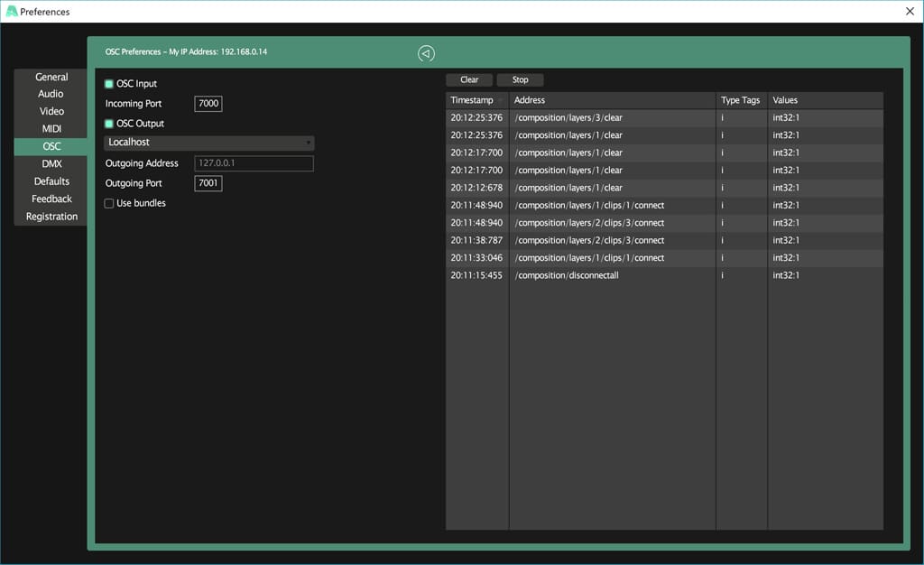Disable the OSC Input toggle

109,84
